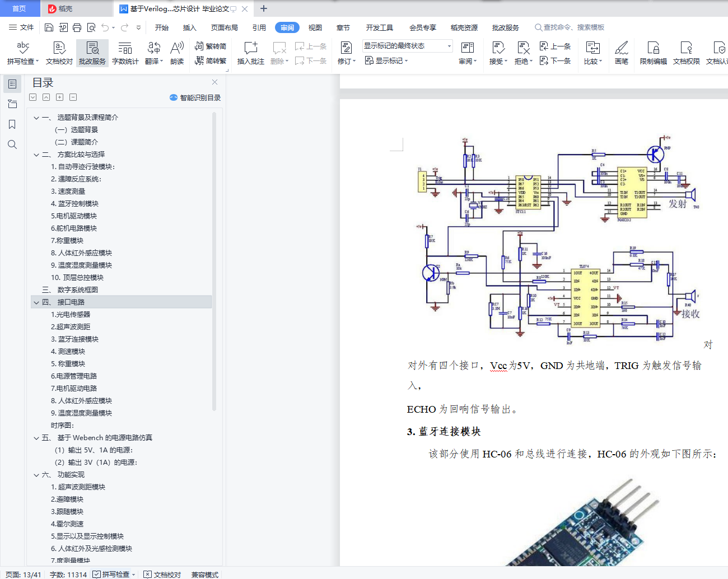Click the redo arrow icon
This screenshot has height=579, width=728.
(x=124, y=27)
